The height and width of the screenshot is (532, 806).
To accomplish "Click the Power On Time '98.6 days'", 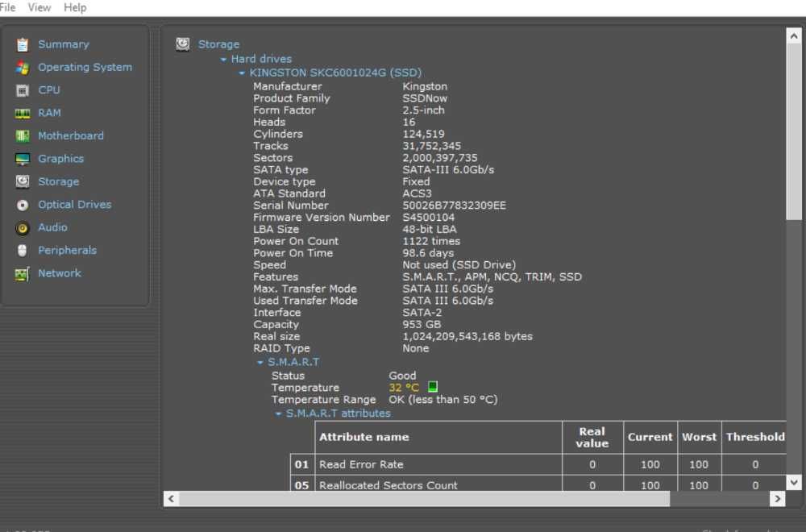I will (x=428, y=253).
